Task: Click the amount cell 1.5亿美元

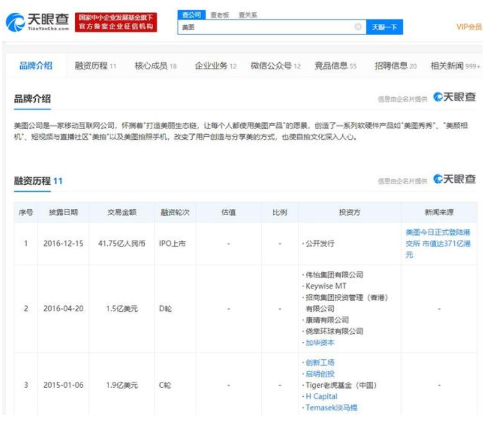Action: point(122,309)
